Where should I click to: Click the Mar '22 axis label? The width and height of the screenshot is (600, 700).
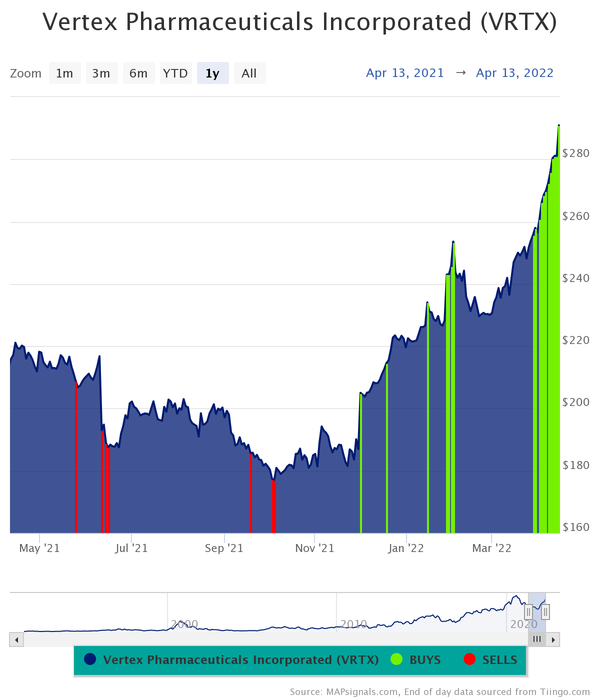492,548
